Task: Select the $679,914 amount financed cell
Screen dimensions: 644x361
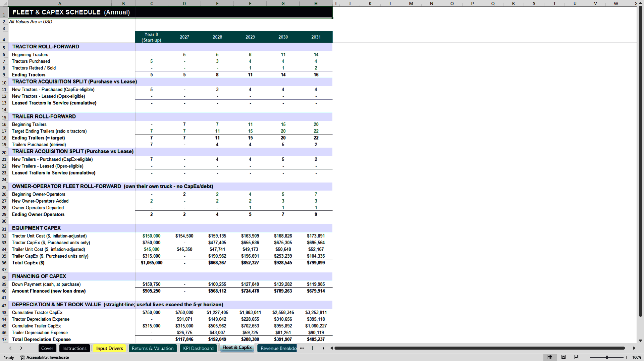Action: coord(316,291)
